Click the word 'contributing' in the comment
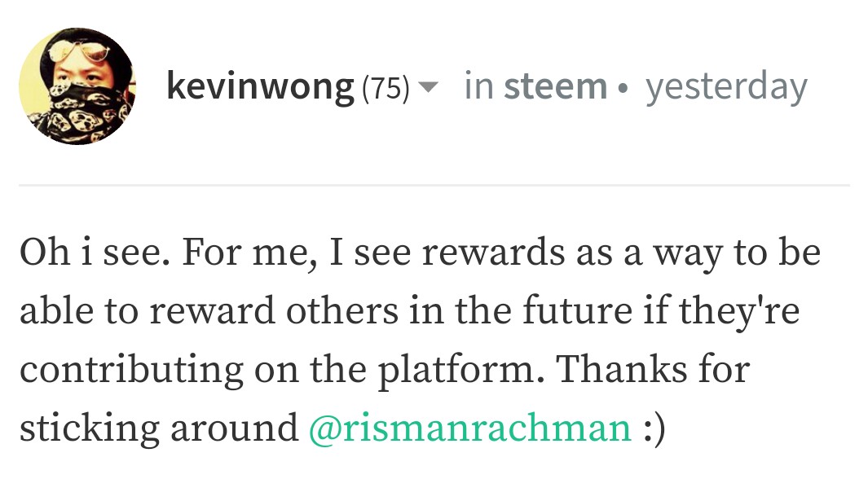The width and height of the screenshot is (868, 501). click(x=132, y=371)
